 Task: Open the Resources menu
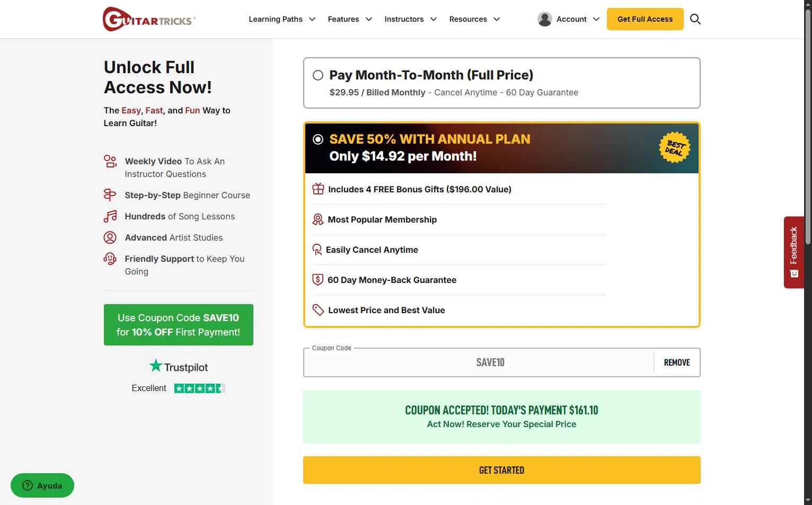point(468,19)
